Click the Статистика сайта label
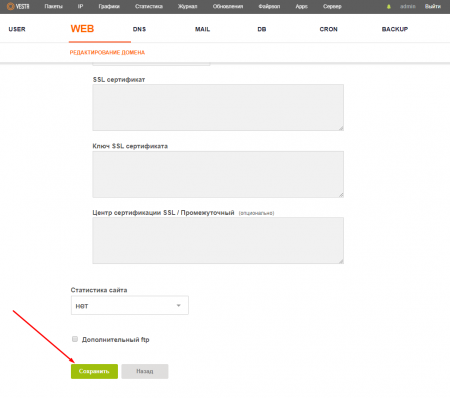 pos(99,290)
